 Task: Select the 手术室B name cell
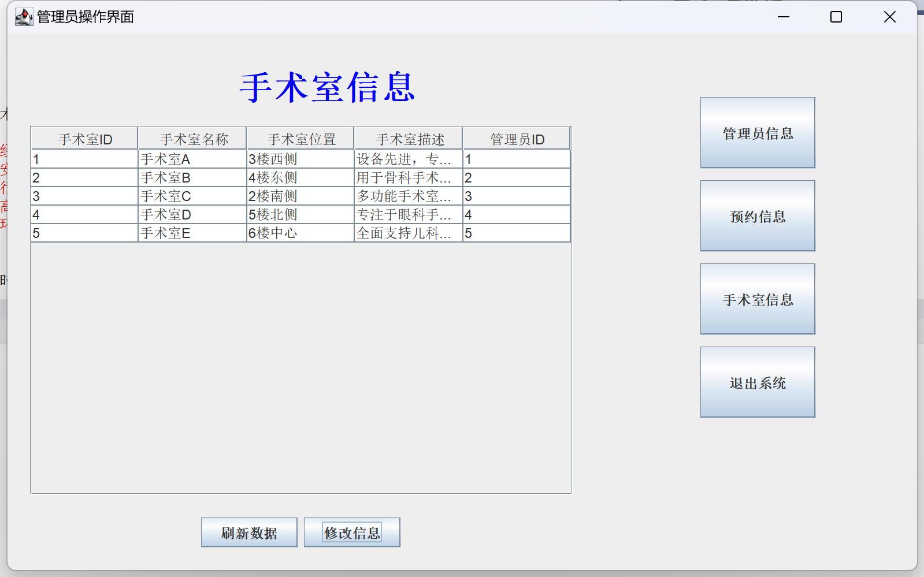pos(192,178)
